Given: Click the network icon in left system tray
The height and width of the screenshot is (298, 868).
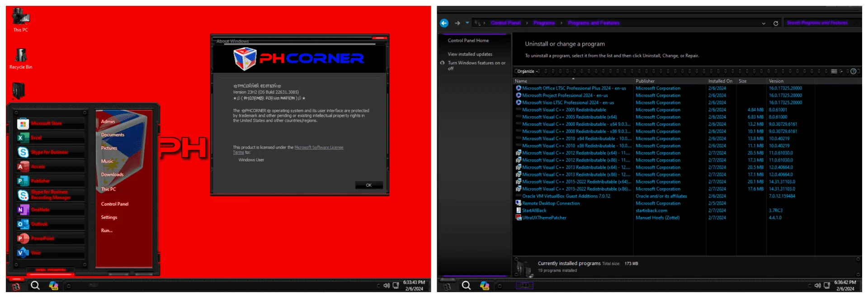Looking at the screenshot, I should (396, 285).
